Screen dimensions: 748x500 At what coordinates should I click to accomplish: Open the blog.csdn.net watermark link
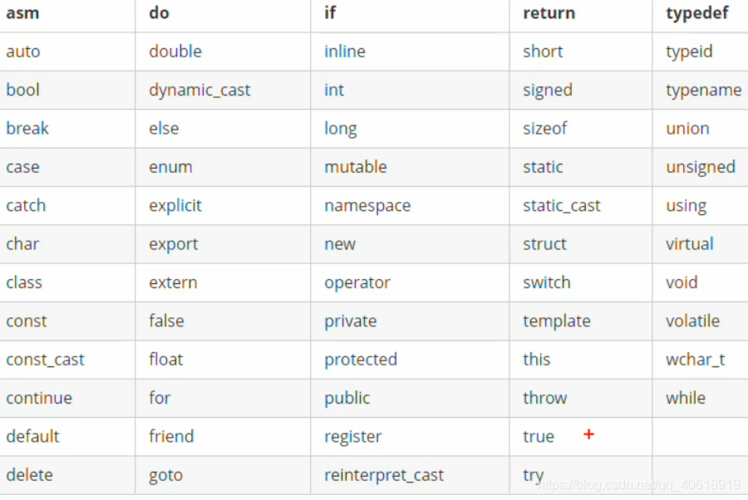tap(639, 485)
